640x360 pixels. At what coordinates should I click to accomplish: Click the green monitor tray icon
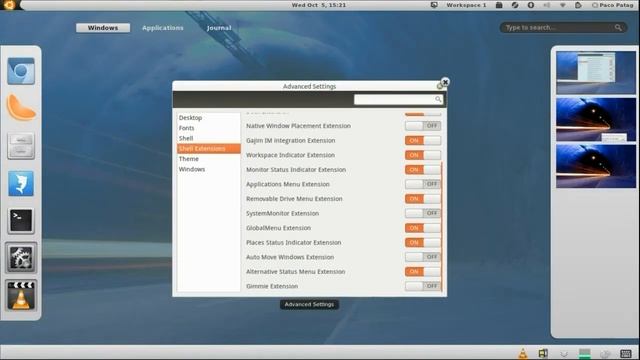pyautogui.click(x=584, y=353)
